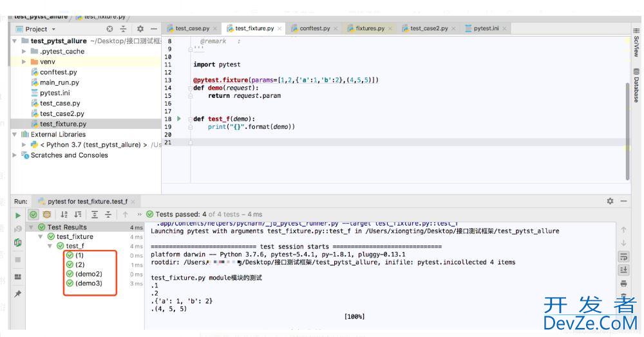Sort test results alphabetically

64,214
